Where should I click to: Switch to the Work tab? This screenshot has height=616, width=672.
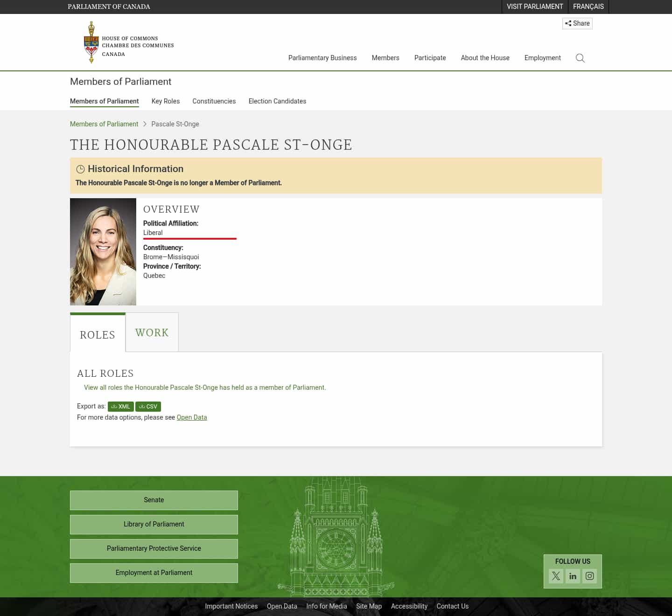152,332
